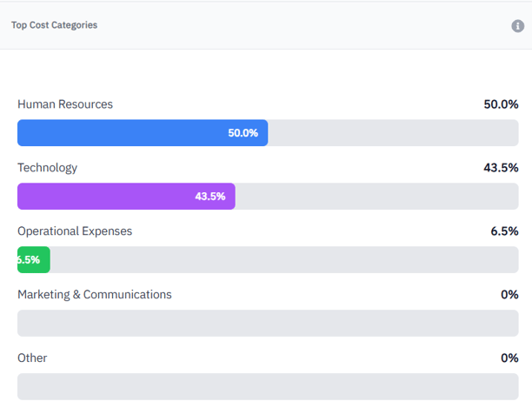Click the bold 50.0% total for Human Resources
This screenshot has height=408, width=532.
point(501,104)
